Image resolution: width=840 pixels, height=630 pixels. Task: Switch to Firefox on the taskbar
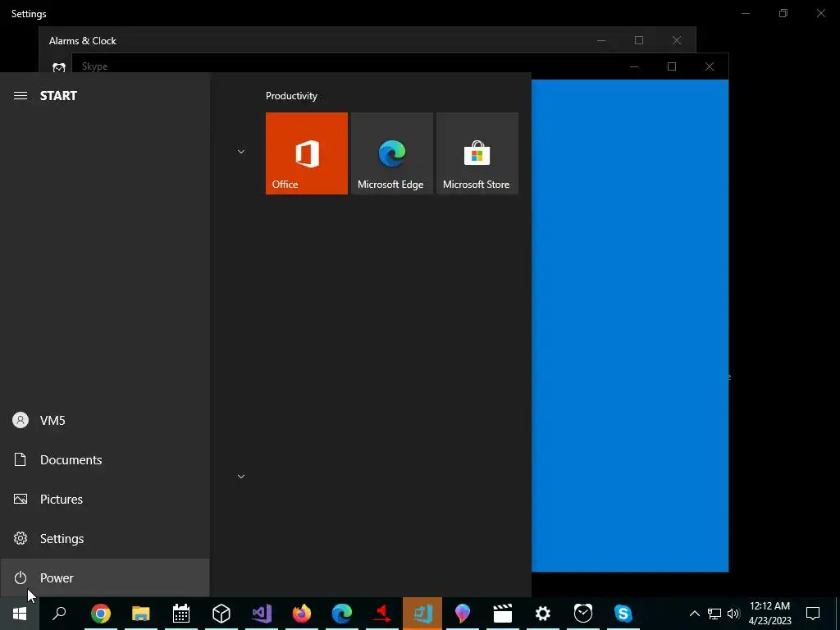pyautogui.click(x=302, y=614)
